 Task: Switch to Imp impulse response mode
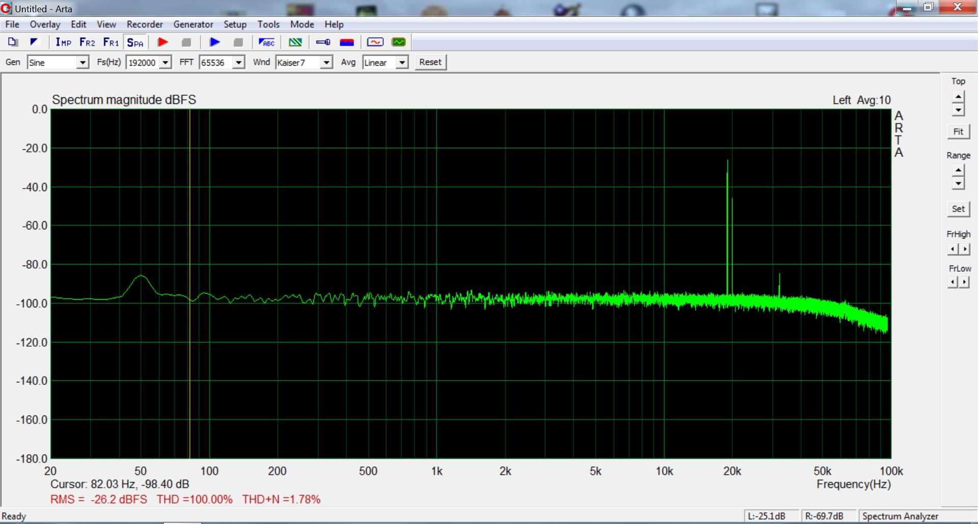pos(63,42)
